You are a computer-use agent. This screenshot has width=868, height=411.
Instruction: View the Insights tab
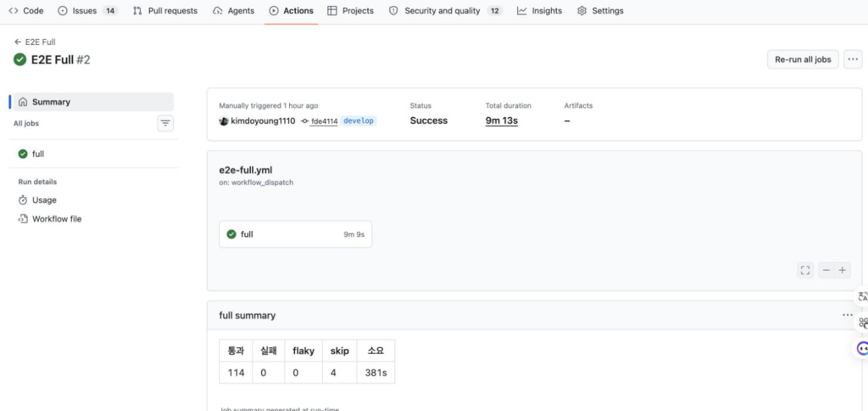pos(539,11)
